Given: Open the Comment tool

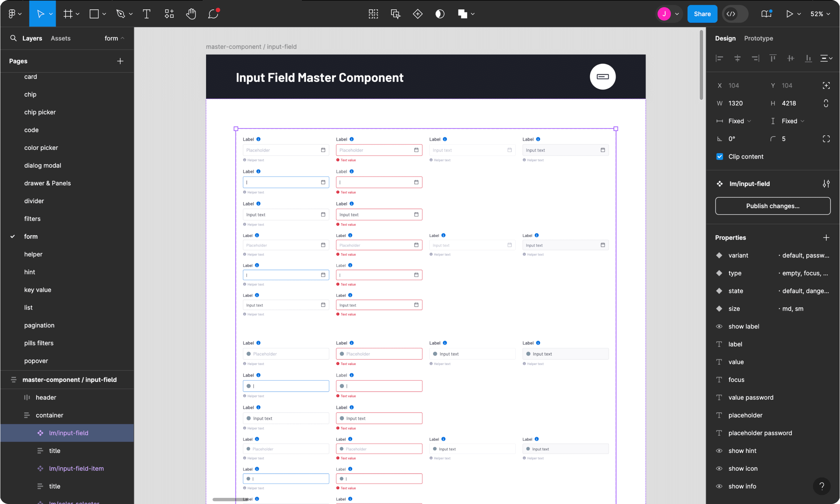Looking at the screenshot, I should [214, 14].
